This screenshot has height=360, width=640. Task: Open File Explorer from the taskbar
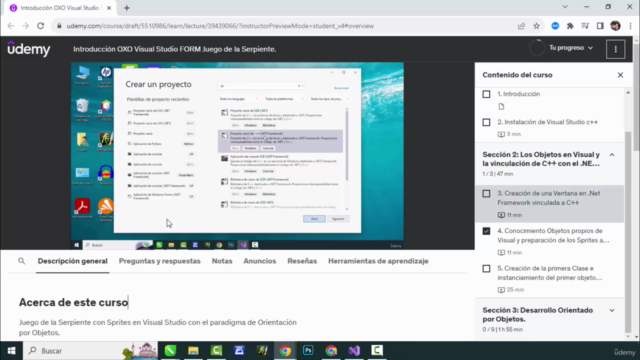click(x=193, y=351)
